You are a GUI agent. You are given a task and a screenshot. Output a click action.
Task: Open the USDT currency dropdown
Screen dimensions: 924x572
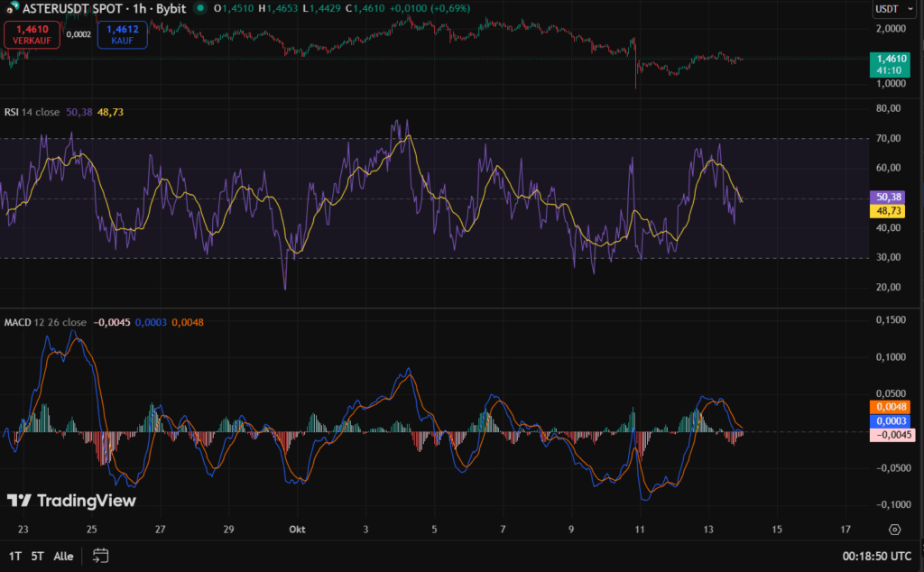894,9
